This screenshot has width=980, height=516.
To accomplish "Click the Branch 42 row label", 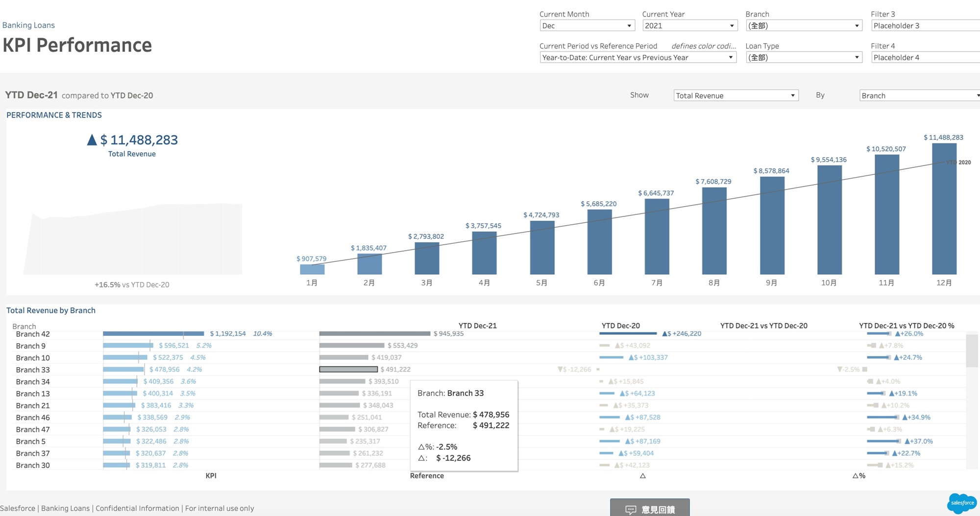I will click(x=33, y=334).
